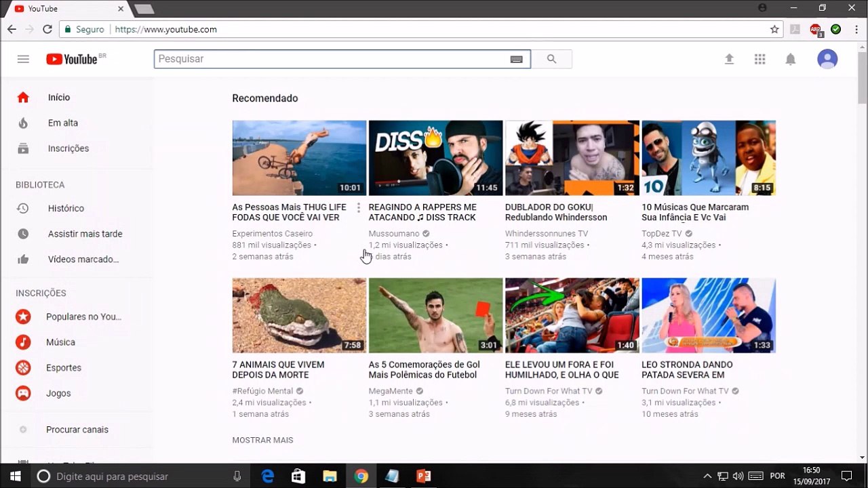The height and width of the screenshot is (488, 868).
Task: Open Experimentos Caseiro channel link
Action: click(272, 234)
